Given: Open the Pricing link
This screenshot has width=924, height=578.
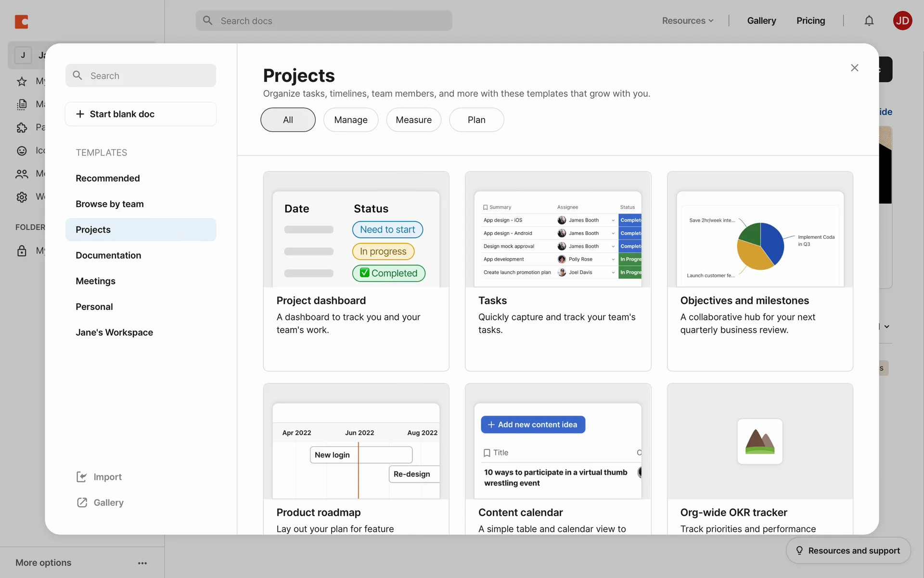Looking at the screenshot, I should coord(810,21).
